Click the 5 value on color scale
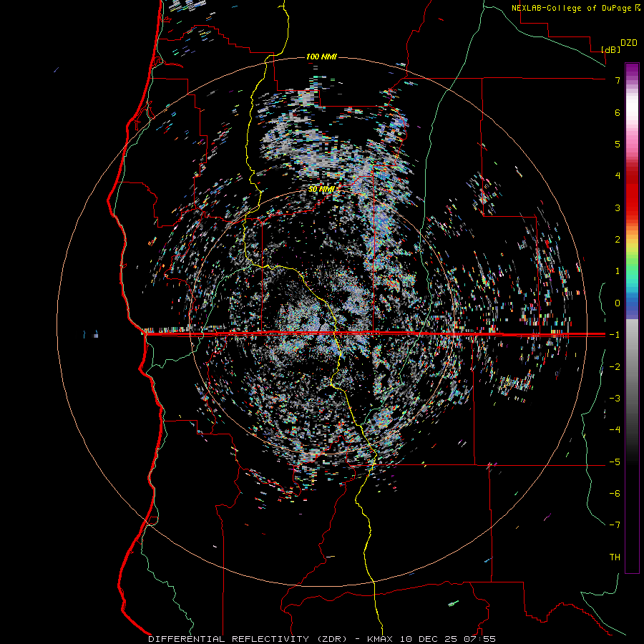The image size is (644, 644). pyautogui.click(x=618, y=144)
